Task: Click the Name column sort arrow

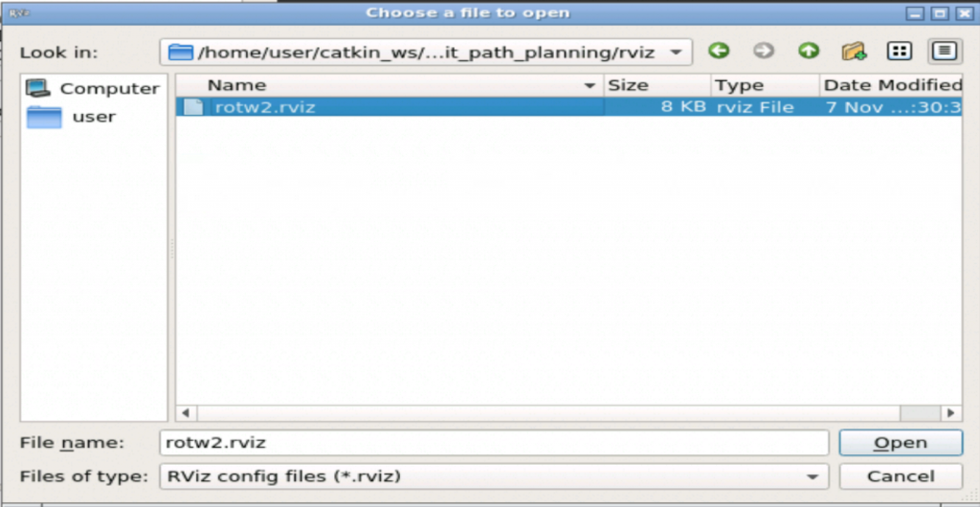Action: [590, 86]
